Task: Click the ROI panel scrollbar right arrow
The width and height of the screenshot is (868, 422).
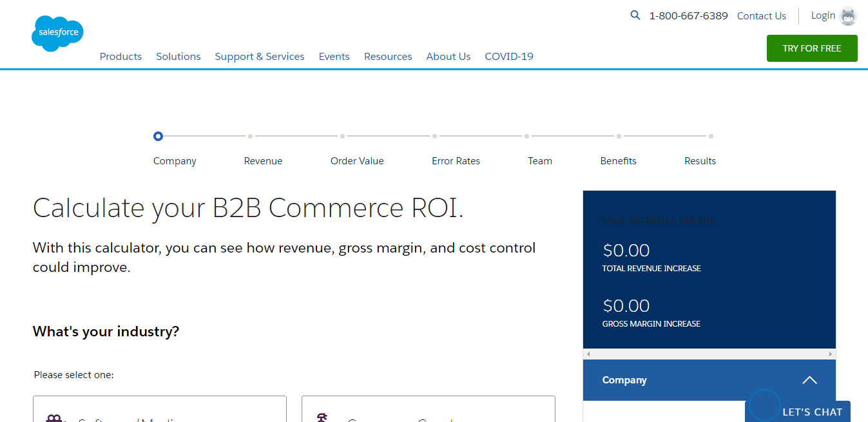Action: pos(831,354)
